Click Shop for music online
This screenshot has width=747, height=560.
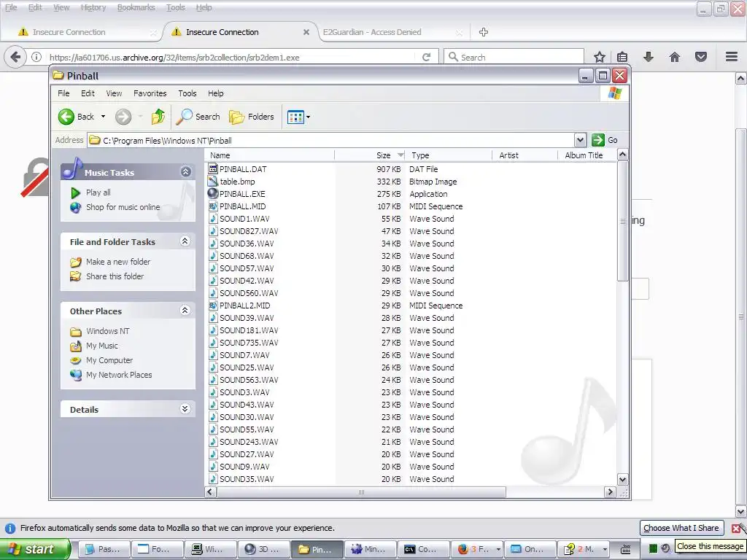coord(123,207)
